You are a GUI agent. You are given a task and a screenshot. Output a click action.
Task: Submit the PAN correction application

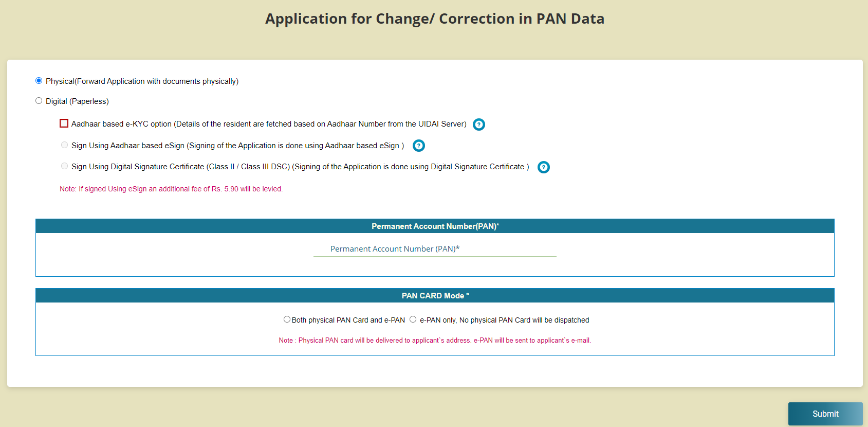point(825,414)
